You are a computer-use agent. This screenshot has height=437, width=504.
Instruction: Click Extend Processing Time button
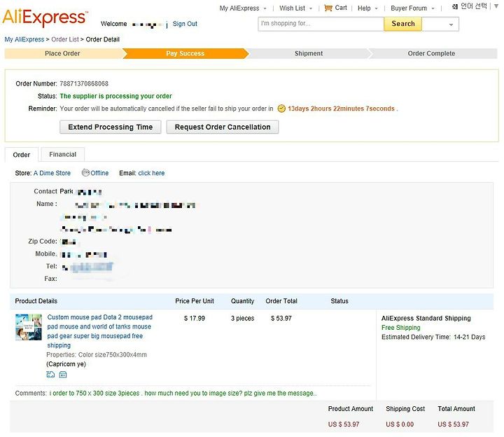111,127
